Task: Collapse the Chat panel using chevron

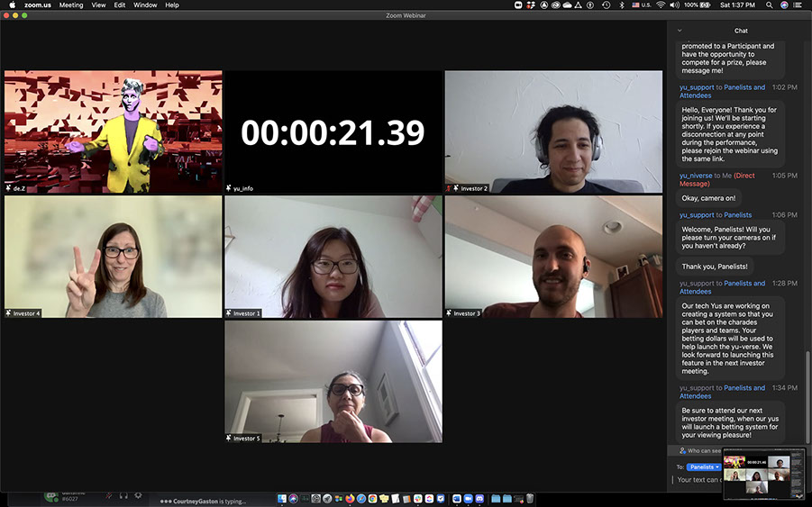Action: pyautogui.click(x=680, y=31)
